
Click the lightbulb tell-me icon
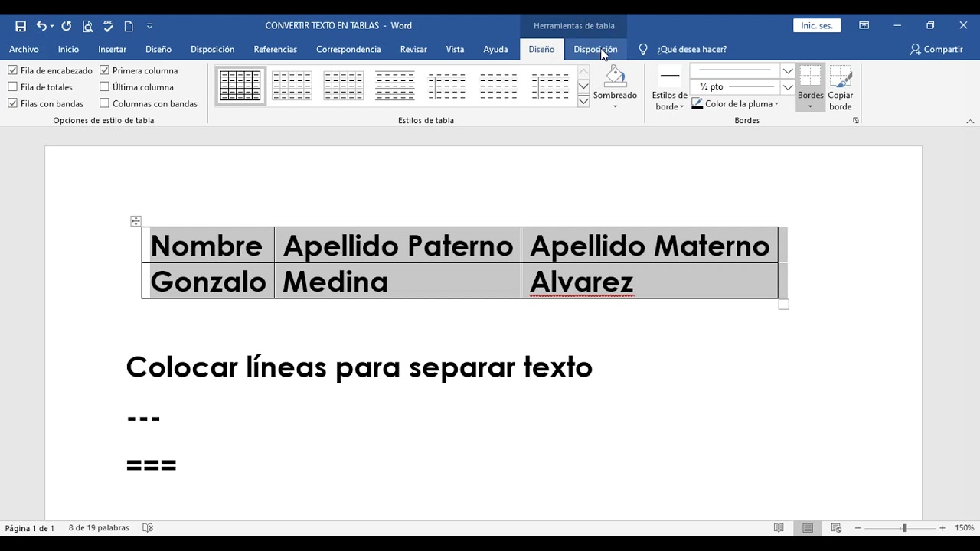tap(643, 49)
